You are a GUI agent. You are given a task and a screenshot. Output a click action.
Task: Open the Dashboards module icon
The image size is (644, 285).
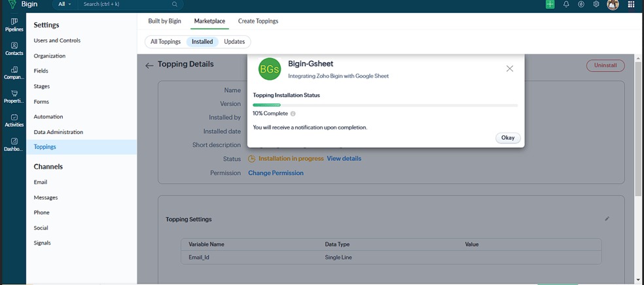point(14,141)
